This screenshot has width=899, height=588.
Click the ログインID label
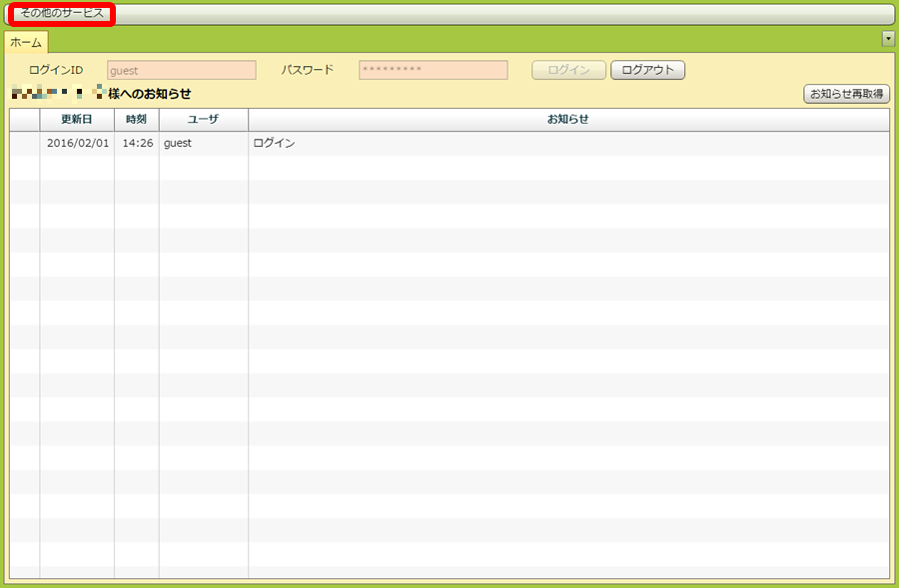coord(56,71)
